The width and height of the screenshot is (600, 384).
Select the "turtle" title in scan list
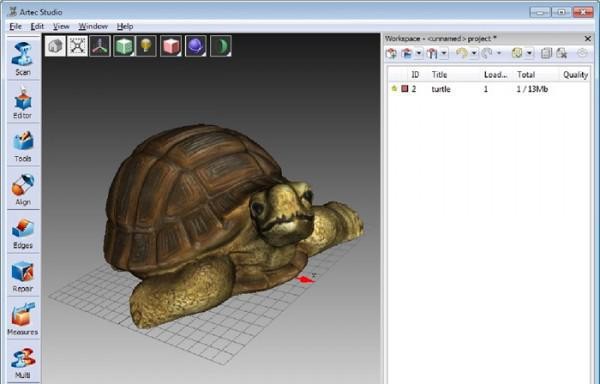pos(441,89)
